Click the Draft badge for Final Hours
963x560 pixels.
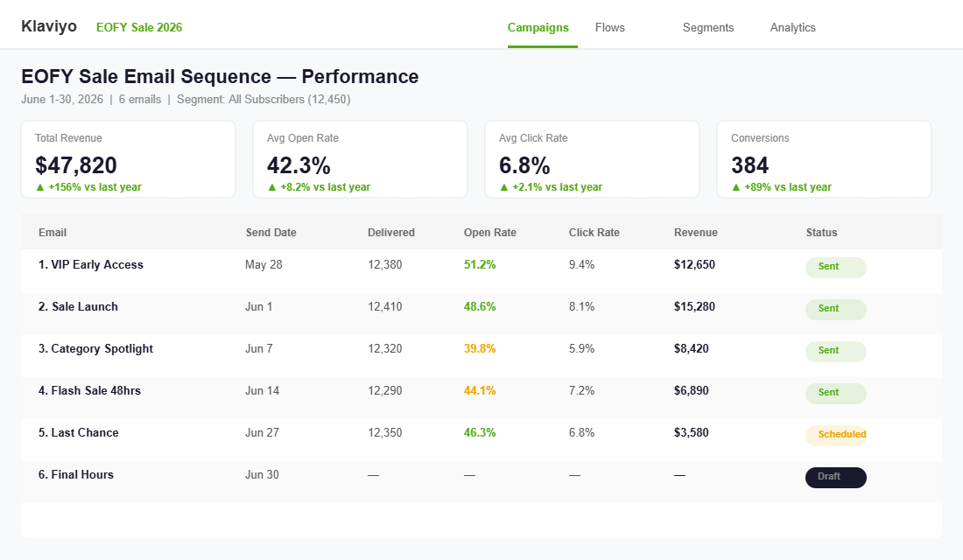[835, 477]
